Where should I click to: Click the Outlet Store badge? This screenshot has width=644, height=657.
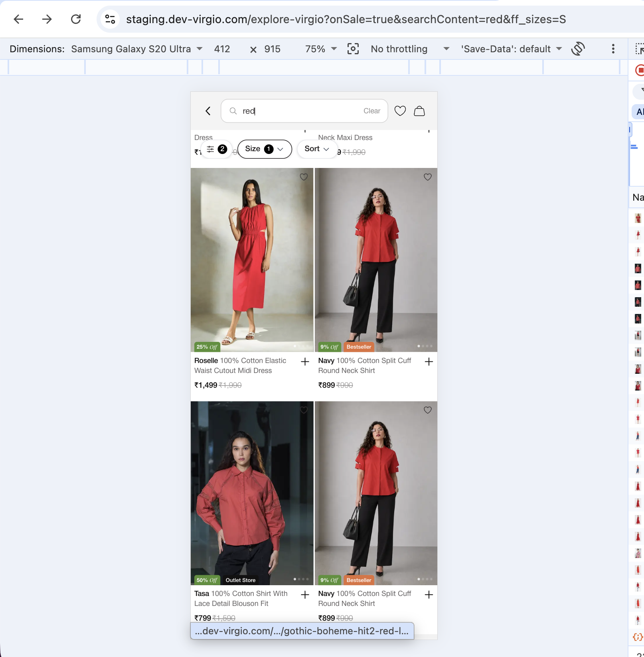(x=241, y=580)
